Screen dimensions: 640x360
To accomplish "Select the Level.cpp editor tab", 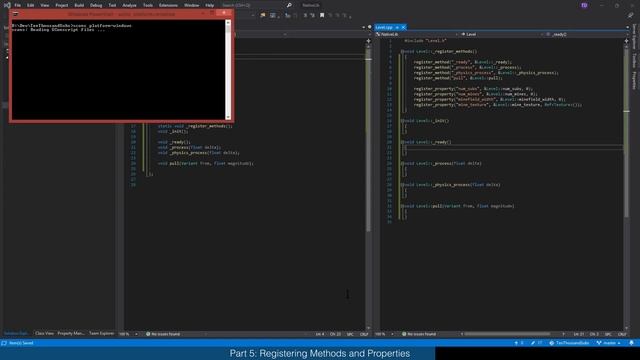I will click(x=384, y=27).
